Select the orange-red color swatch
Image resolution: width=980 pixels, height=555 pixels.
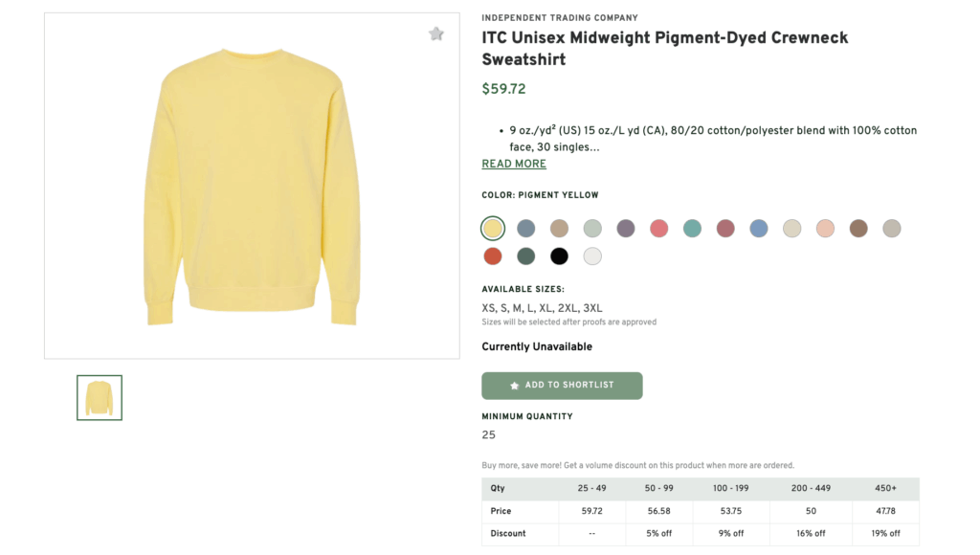pyautogui.click(x=493, y=256)
